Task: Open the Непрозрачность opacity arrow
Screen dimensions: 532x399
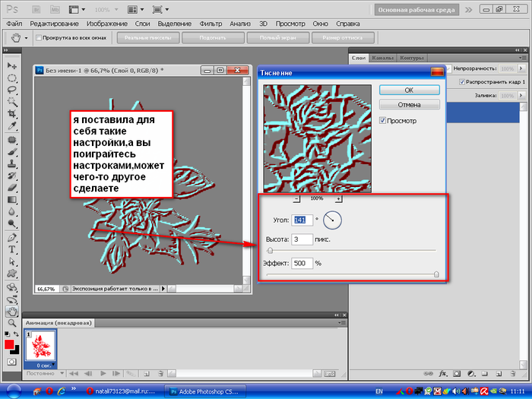Action: (521, 68)
